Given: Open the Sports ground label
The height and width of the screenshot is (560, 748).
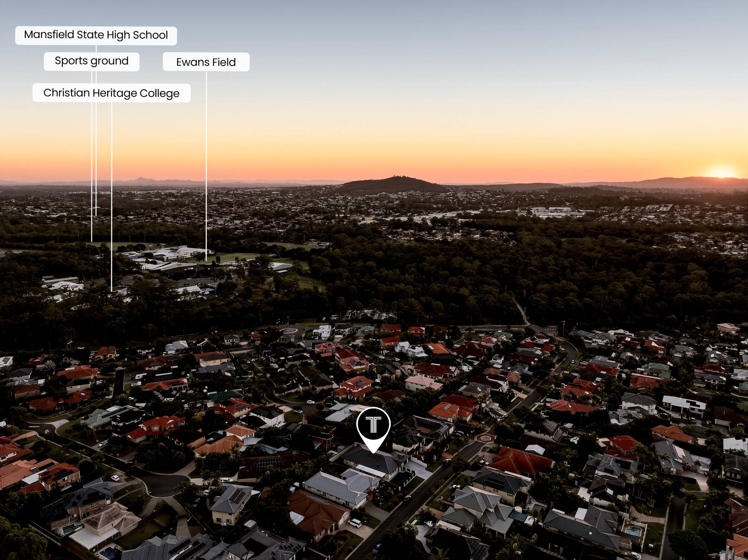Looking at the screenshot, I should pyautogui.click(x=91, y=62).
